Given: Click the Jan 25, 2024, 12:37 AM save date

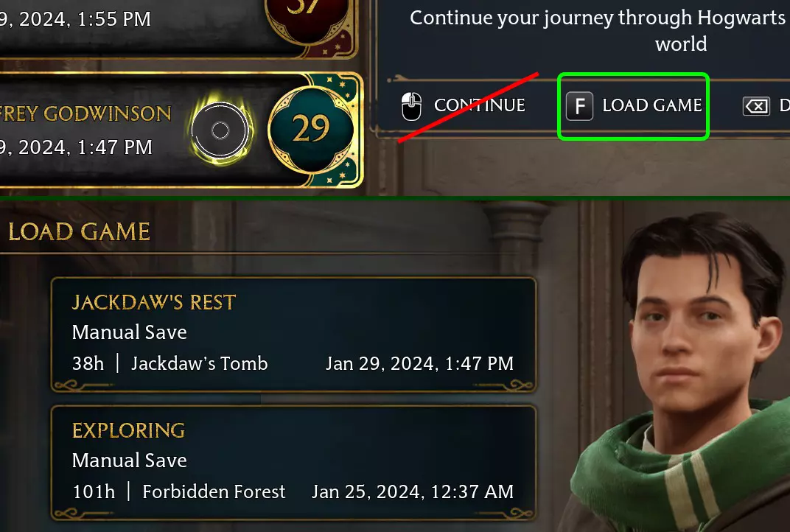Looking at the screenshot, I should [x=413, y=491].
